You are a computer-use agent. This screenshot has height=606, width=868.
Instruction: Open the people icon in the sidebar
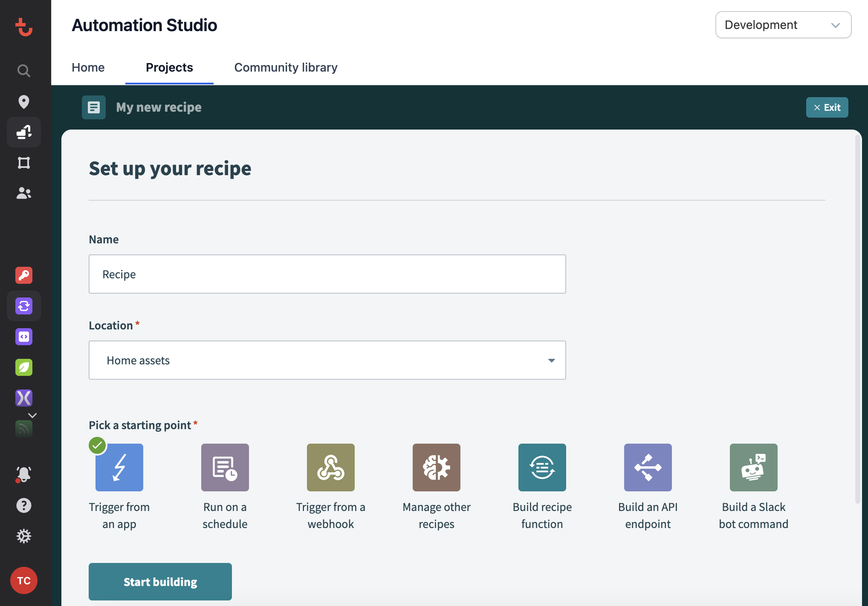pyautogui.click(x=24, y=193)
